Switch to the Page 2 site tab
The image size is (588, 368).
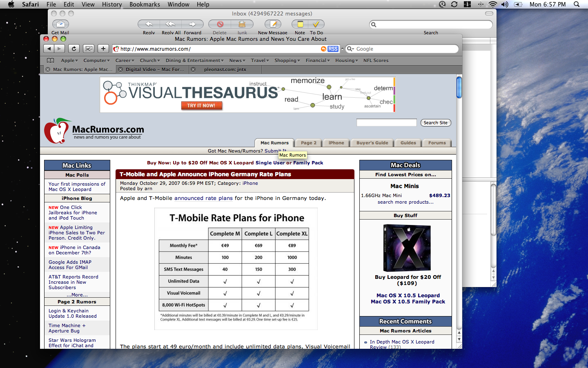tap(309, 143)
